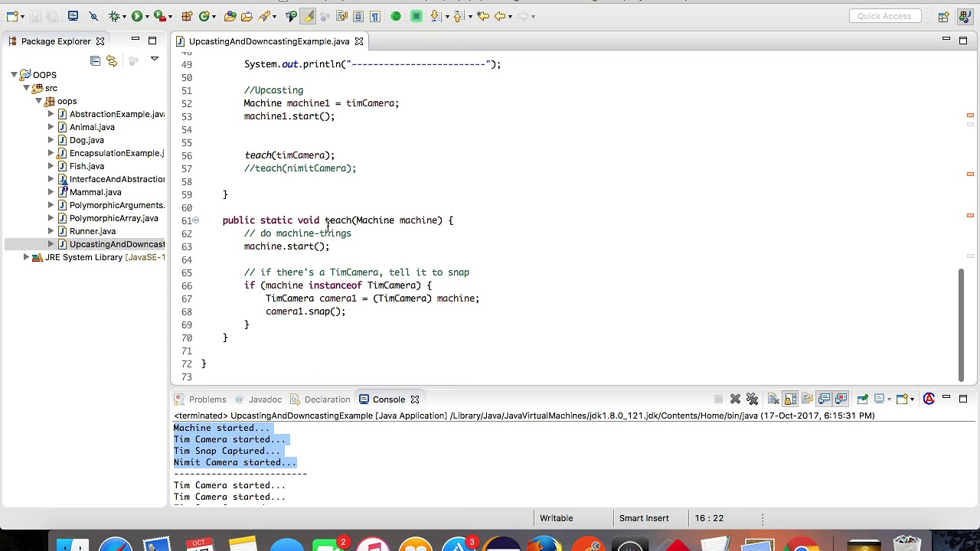Collapse the oops package node
Image resolution: width=980 pixels, height=551 pixels.
pos(38,101)
